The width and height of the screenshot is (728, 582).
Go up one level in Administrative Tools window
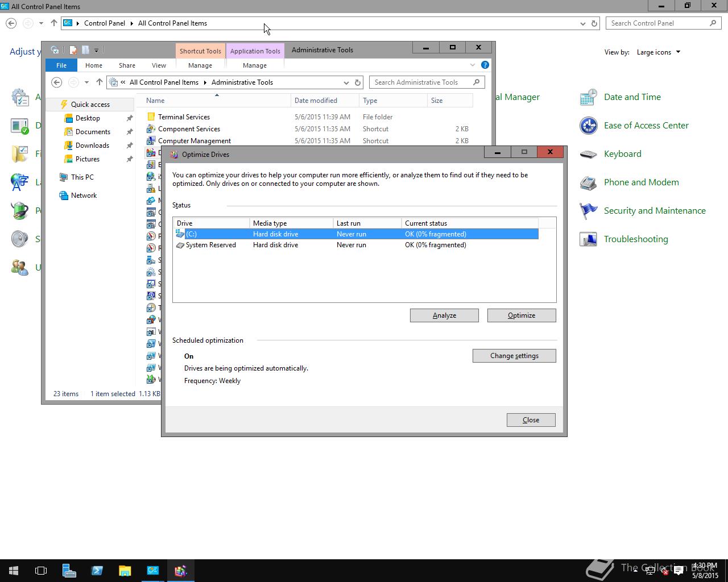(100, 82)
